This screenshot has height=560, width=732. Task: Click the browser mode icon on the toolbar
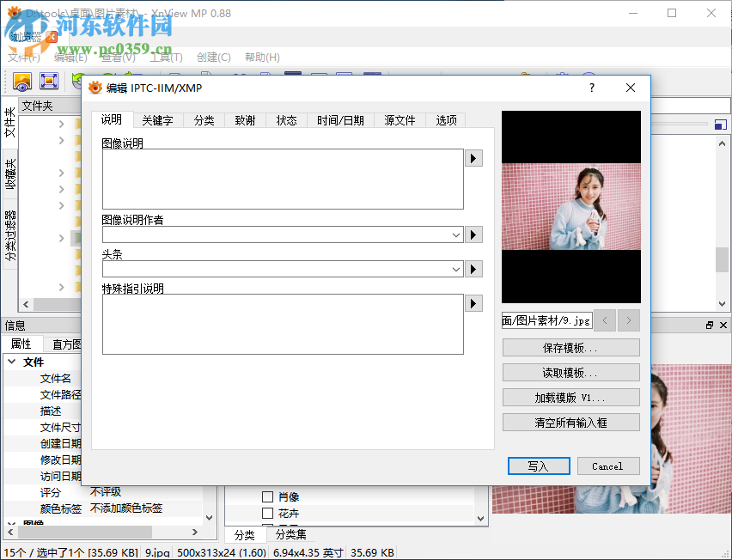pos(22,82)
